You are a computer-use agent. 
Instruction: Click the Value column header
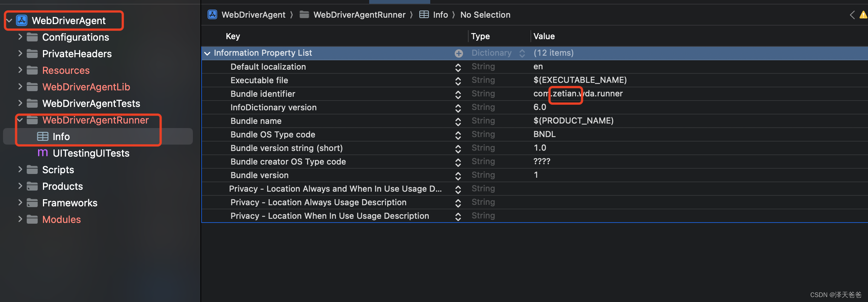tap(544, 36)
